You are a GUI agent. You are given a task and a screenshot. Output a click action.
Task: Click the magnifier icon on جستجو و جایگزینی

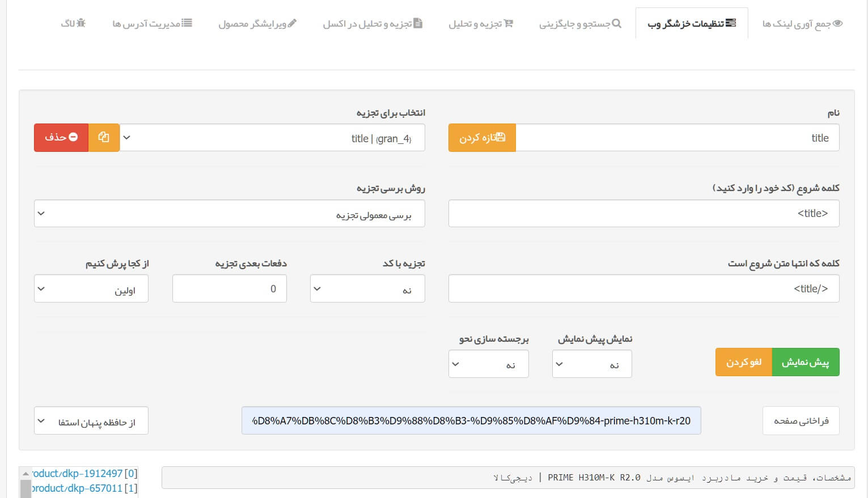coord(617,23)
